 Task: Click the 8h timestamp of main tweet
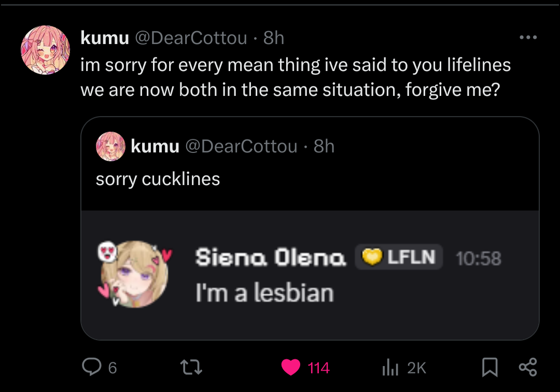click(x=274, y=38)
